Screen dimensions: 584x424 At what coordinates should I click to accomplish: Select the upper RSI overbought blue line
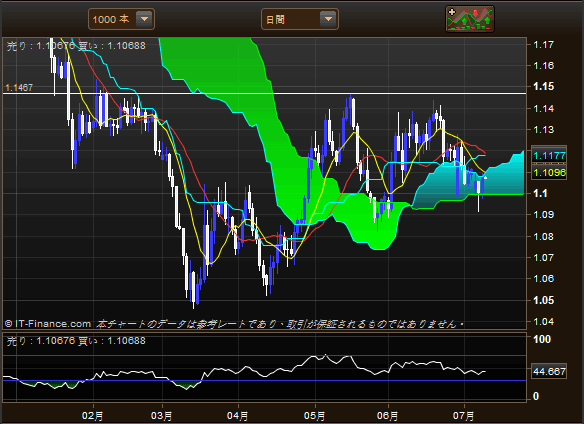pyautogui.click(x=264, y=356)
